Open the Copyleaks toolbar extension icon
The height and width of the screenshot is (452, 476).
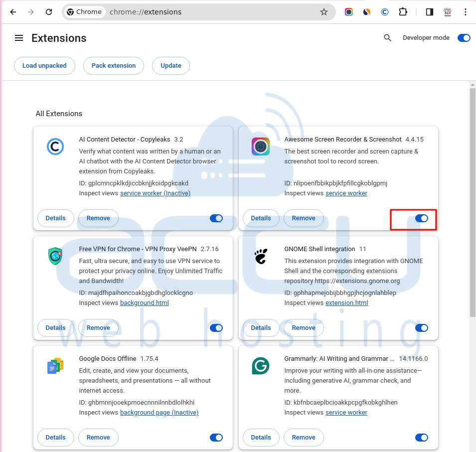(x=385, y=12)
